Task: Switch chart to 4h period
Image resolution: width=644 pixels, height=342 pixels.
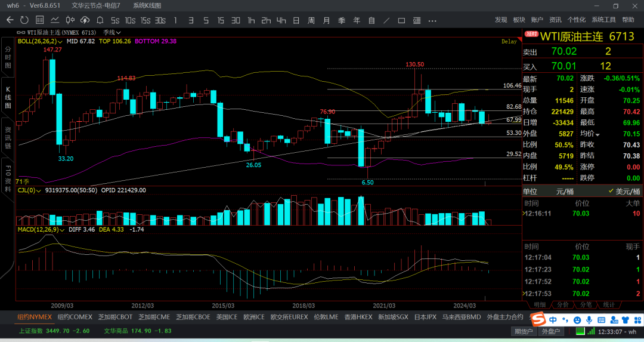Action: 281,20
